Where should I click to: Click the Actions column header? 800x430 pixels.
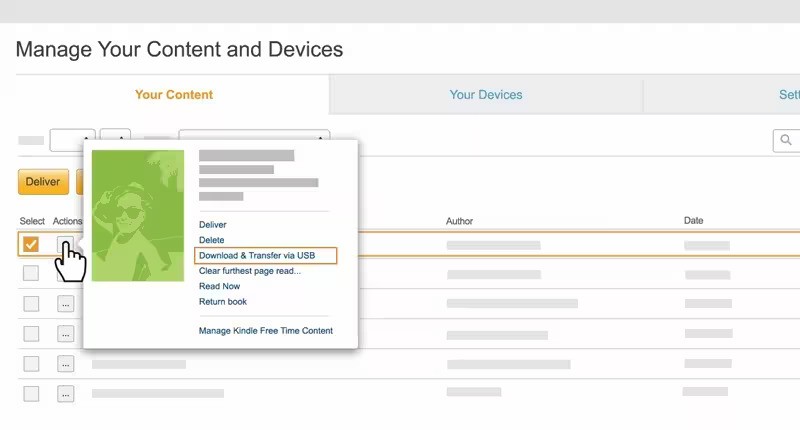[67, 221]
